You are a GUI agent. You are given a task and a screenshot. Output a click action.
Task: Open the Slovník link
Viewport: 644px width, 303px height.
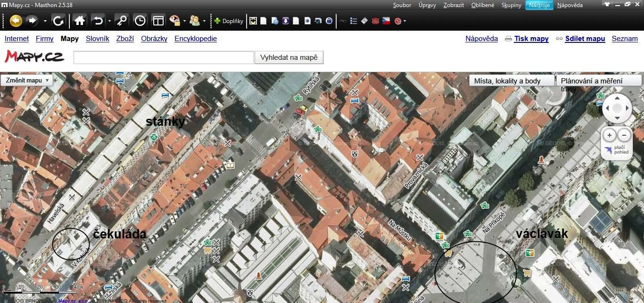point(98,39)
